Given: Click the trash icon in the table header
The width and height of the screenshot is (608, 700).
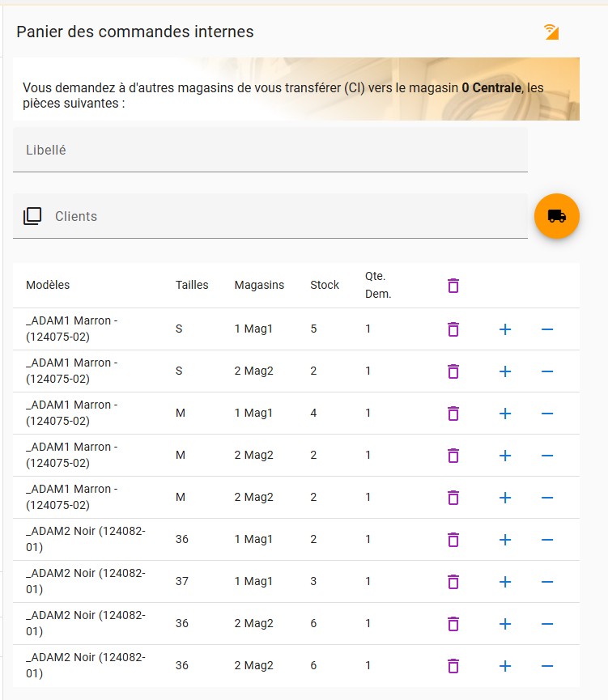Looking at the screenshot, I should click(453, 285).
